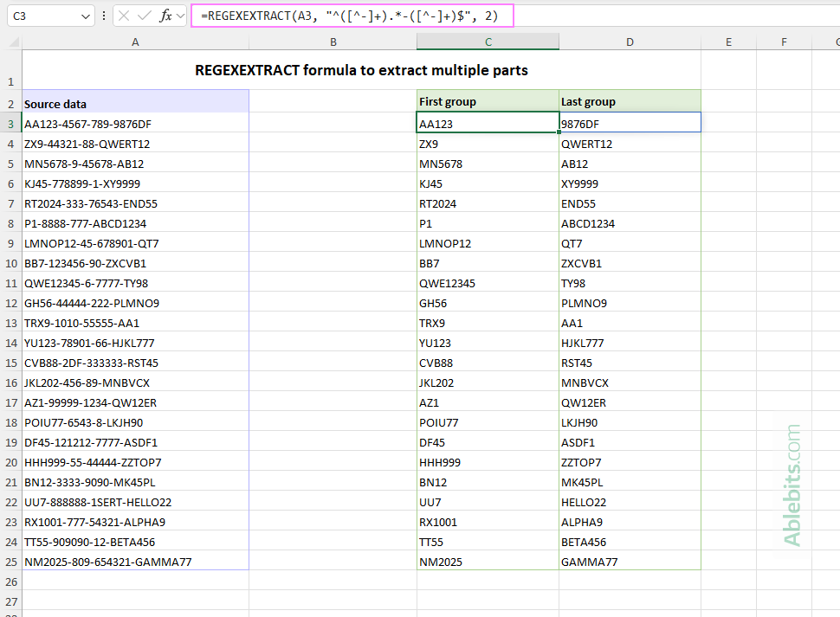The image size is (840, 617).
Task: Select cell 'UU7-888888-1SERT-HELLO22'
Action: click(x=136, y=502)
